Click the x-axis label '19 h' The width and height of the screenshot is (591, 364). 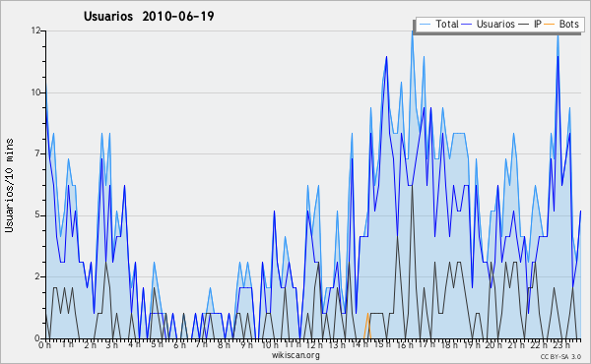[472, 344]
